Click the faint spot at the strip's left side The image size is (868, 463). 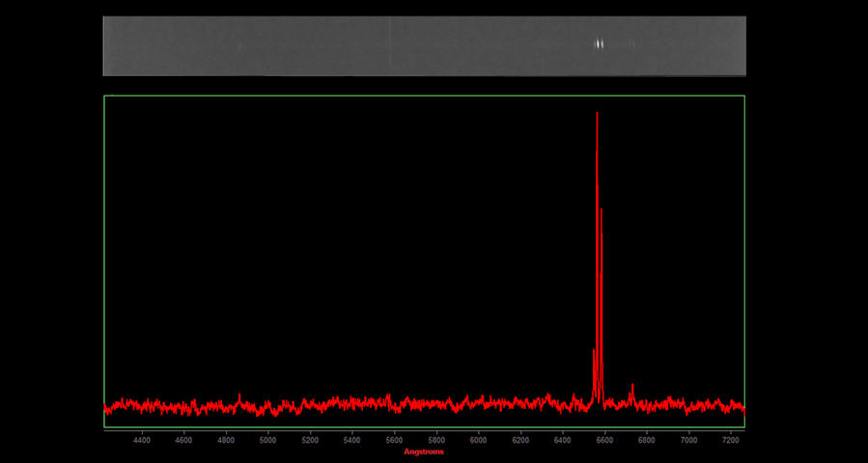240,45
